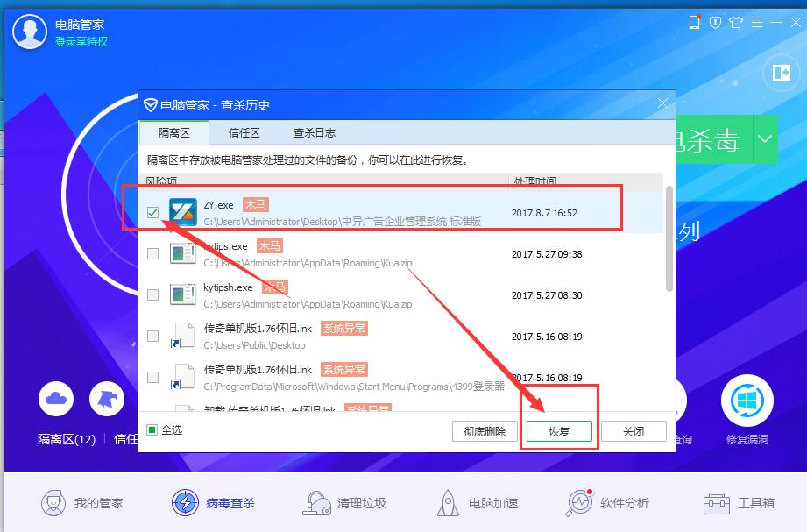Close the 查杀历史 dialog

click(x=663, y=104)
